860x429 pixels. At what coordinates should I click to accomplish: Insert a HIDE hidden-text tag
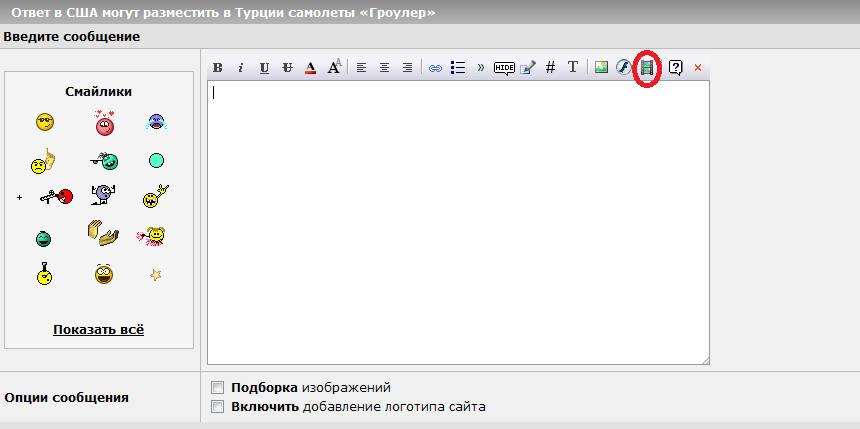coord(504,68)
